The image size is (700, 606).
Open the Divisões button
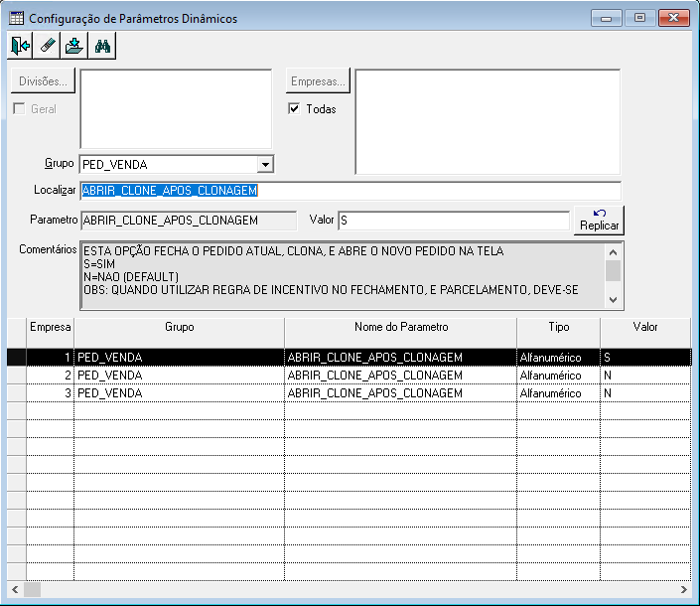pyautogui.click(x=43, y=80)
